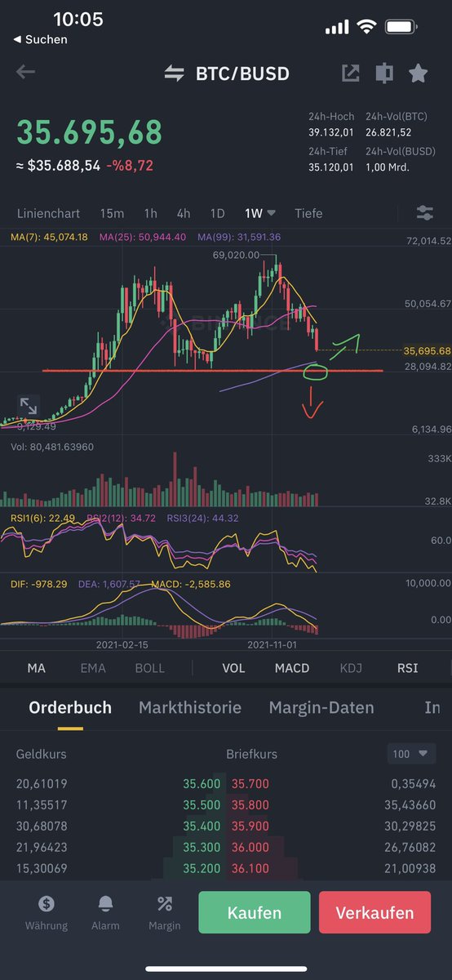The height and width of the screenshot is (980, 452).
Task: Tap Wi-Fi icon in status bar
Action: coord(366,27)
